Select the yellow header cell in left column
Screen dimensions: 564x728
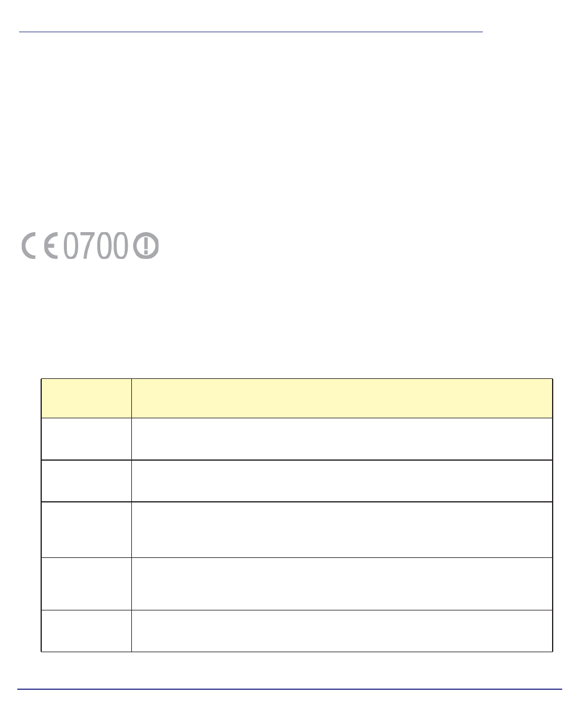[x=86, y=398]
